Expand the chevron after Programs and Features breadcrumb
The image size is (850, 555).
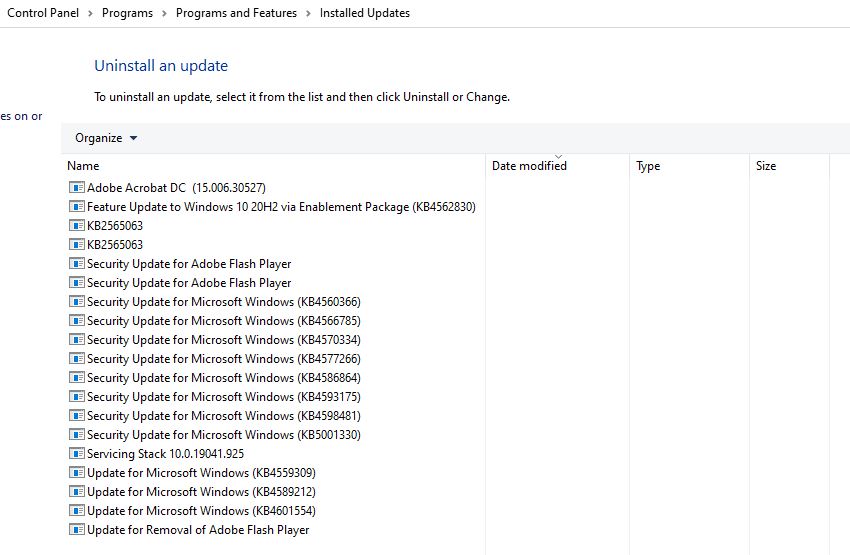click(308, 13)
